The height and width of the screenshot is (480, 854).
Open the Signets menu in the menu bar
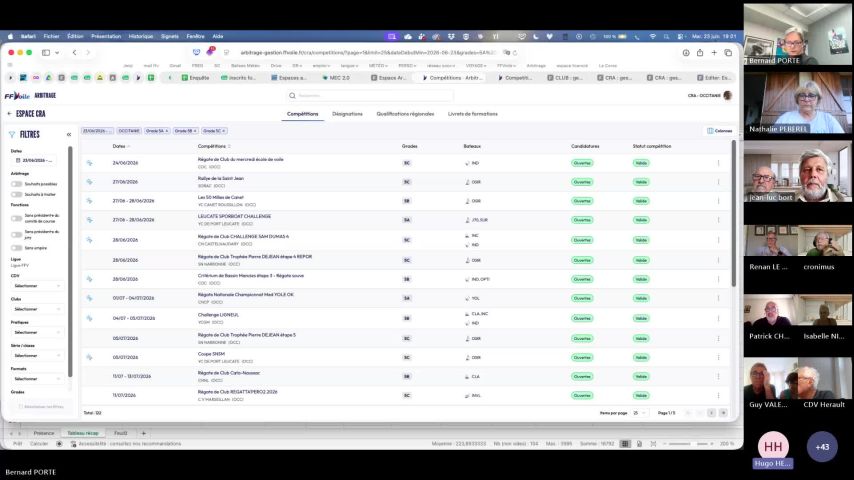coord(169,37)
